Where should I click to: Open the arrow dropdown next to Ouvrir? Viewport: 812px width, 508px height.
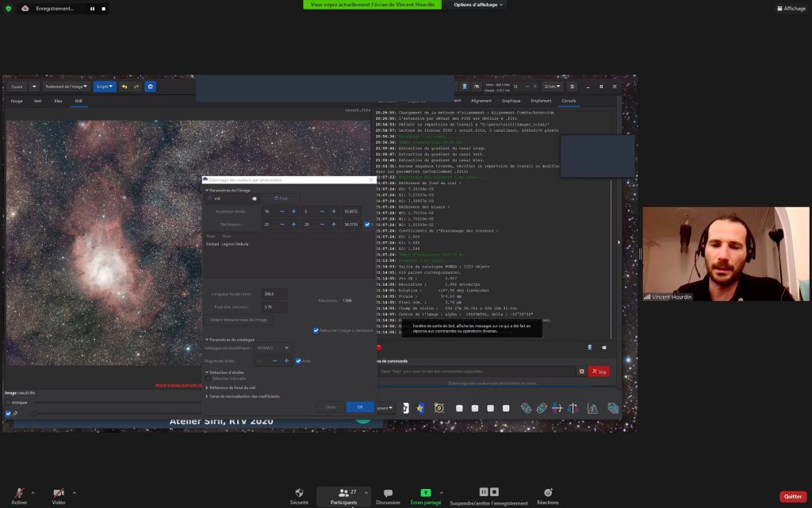tap(34, 87)
